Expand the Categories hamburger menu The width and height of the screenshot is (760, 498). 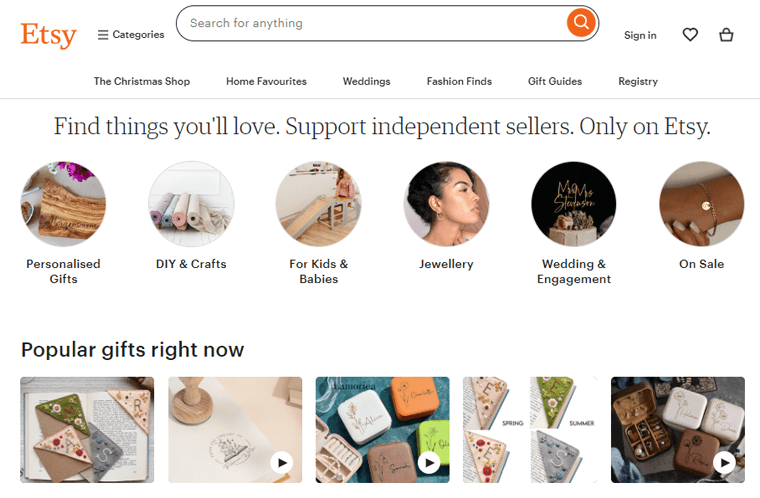[x=131, y=35]
